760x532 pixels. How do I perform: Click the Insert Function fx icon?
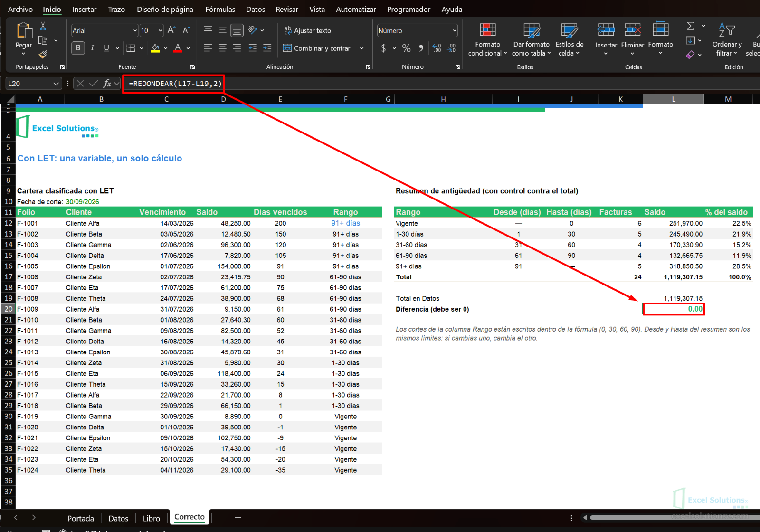coord(107,84)
